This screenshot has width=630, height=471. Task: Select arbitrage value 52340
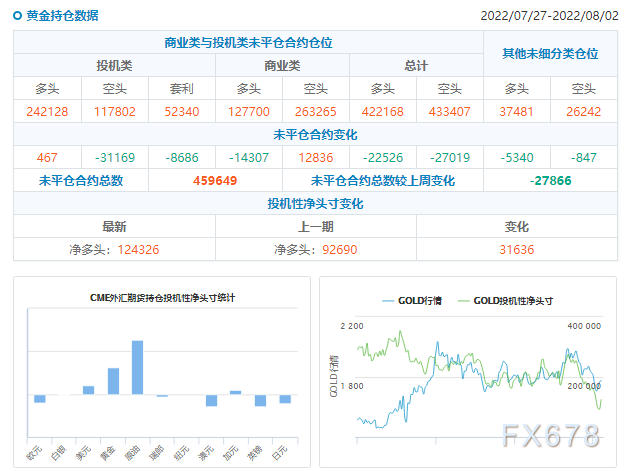click(182, 111)
